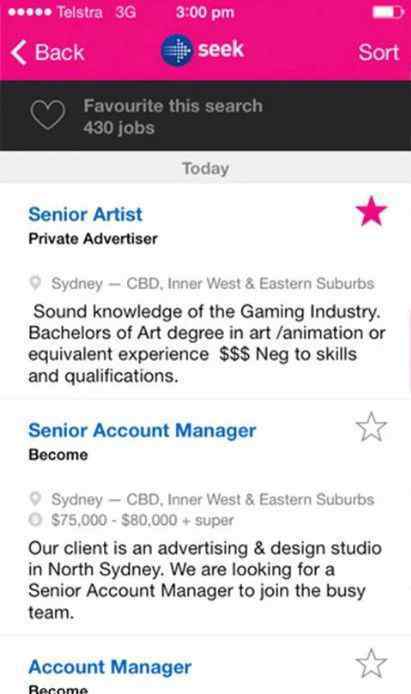Image resolution: width=411 pixels, height=694 pixels.
Task: Open the Account Manager job title
Action: pos(110,667)
